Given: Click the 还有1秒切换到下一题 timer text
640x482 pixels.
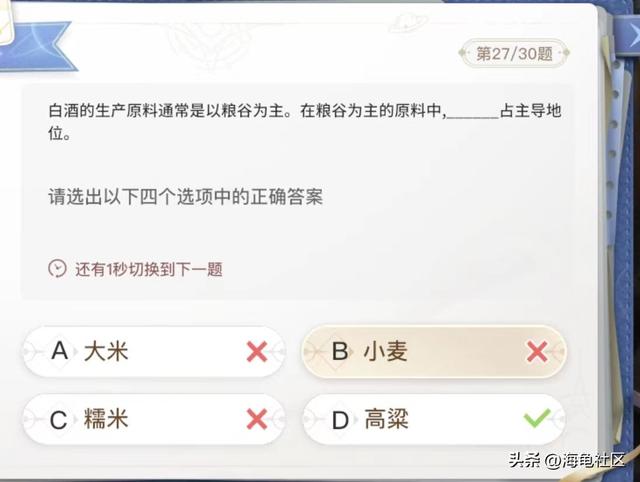Looking at the screenshot, I should pyautogui.click(x=148, y=268).
